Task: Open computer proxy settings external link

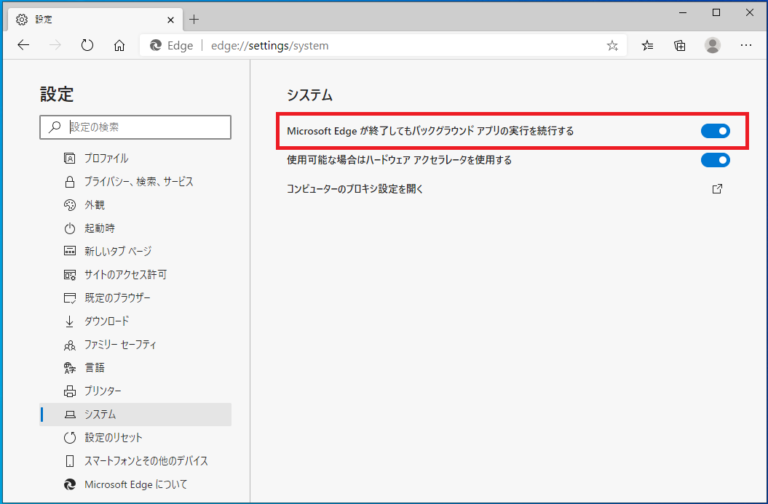Action: click(716, 189)
